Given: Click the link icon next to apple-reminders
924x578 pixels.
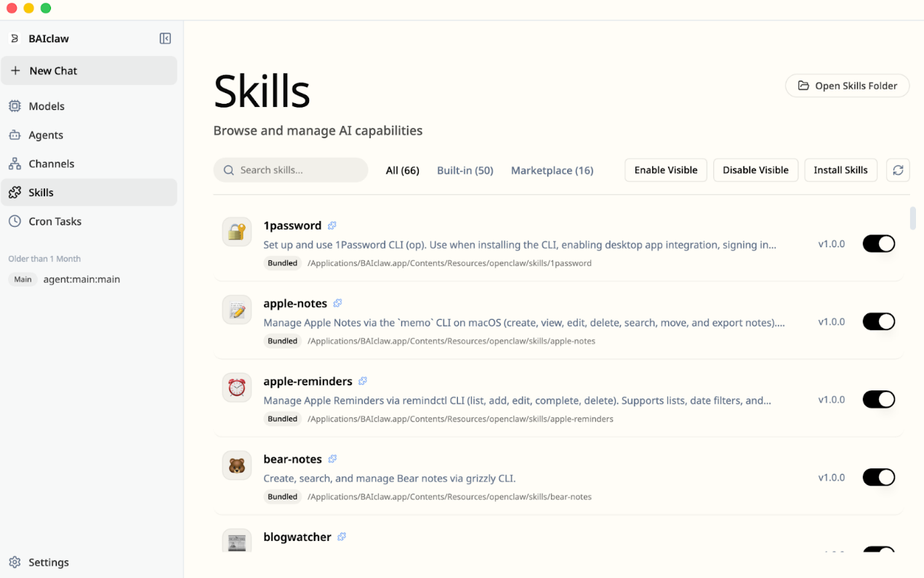Looking at the screenshot, I should tap(363, 381).
